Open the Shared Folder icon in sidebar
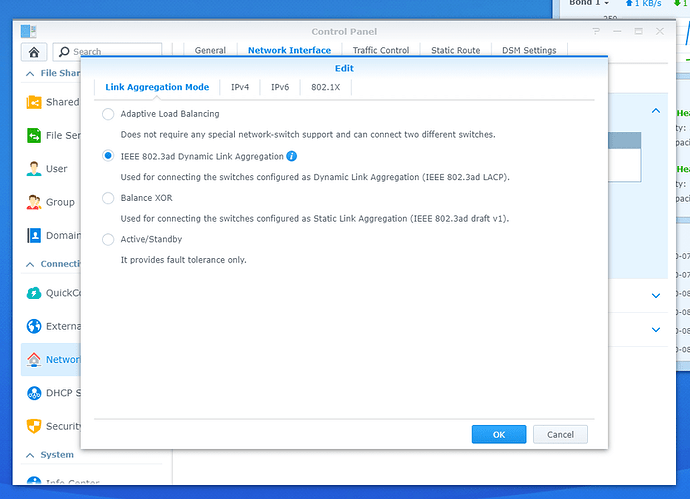 34,102
